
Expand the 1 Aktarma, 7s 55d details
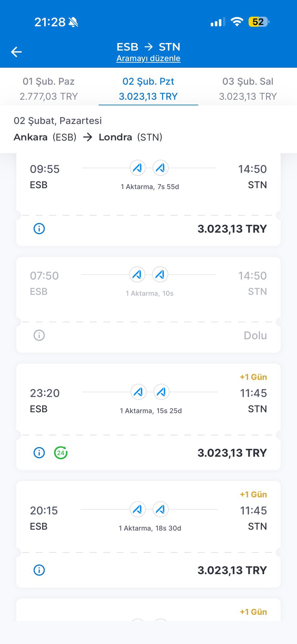click(x=150, y=187)
